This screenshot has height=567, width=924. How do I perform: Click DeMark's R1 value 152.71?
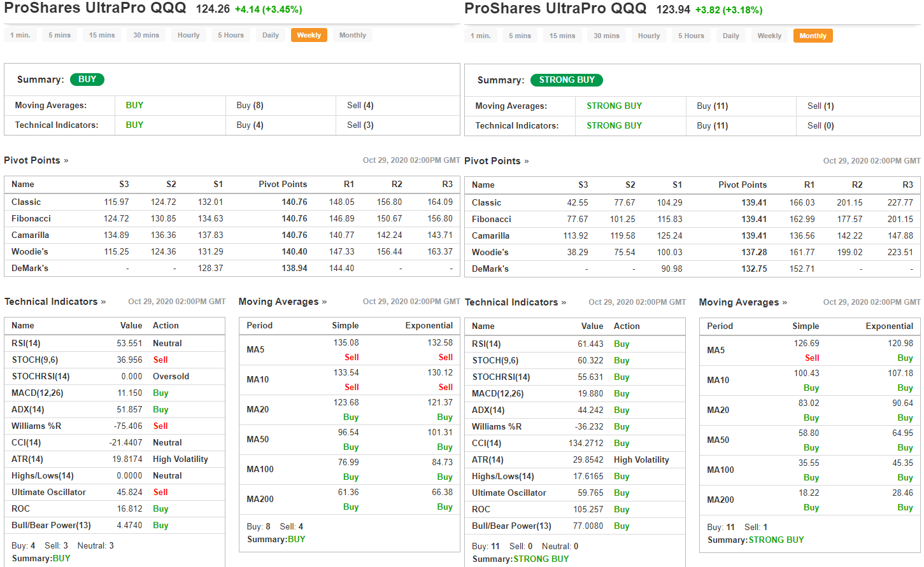pos(802,269)
